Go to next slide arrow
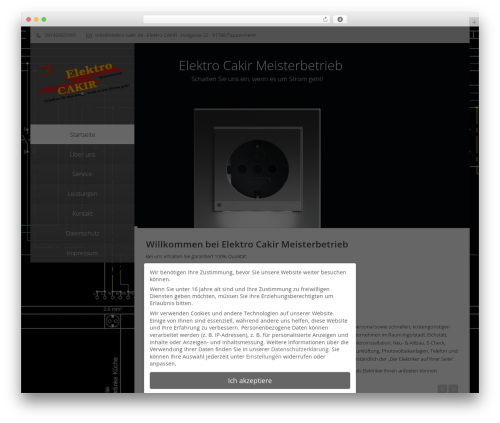The image size is (500, 423). point(453,389)
